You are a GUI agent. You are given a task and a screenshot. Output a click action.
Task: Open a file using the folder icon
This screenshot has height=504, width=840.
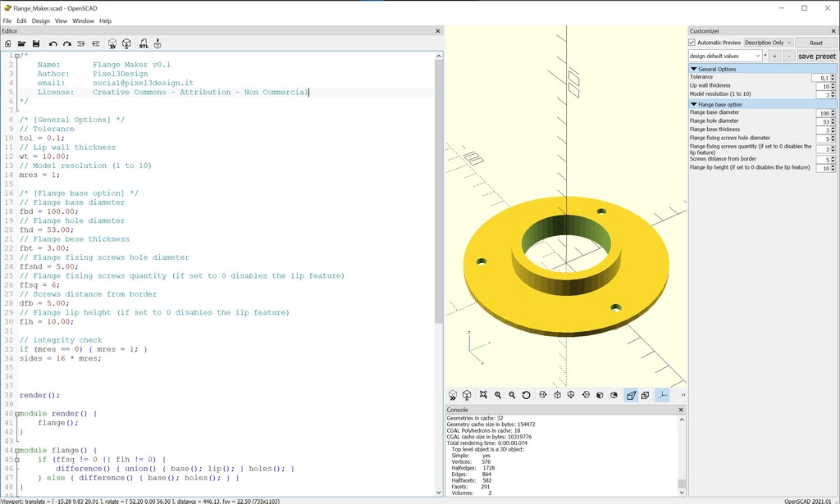pyautogui.click(x=22, y=44)
